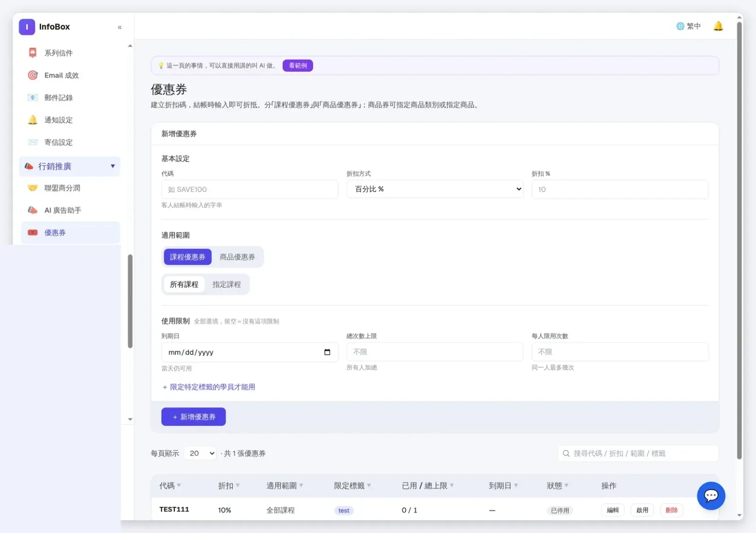Switch language via 繁中 globe
Screen dimensions: 756x533
(688, 26)
